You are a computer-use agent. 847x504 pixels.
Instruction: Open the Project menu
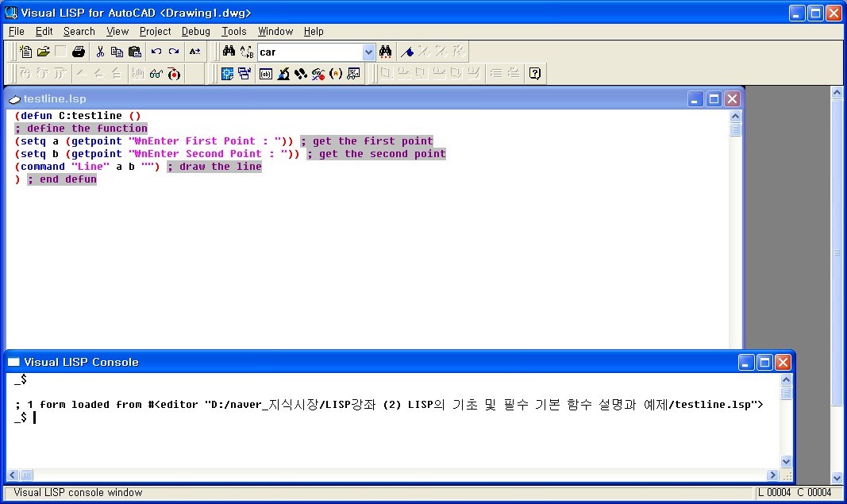pyautogui.click(x=156, y=31)
